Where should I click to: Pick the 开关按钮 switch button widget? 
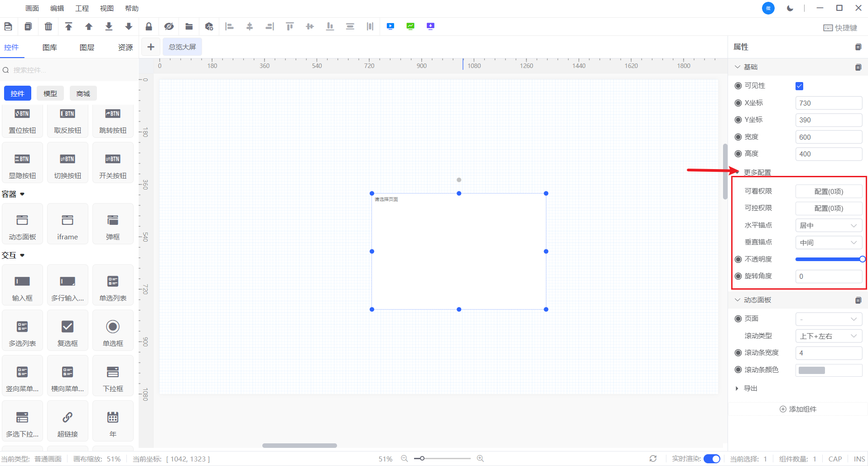tap(113, 163)
